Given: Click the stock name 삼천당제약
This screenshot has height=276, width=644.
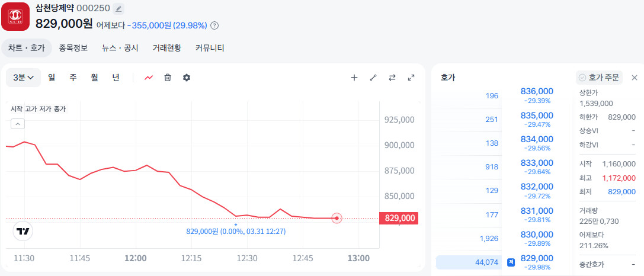Looking at the screenshot, I should coord(55,8).
